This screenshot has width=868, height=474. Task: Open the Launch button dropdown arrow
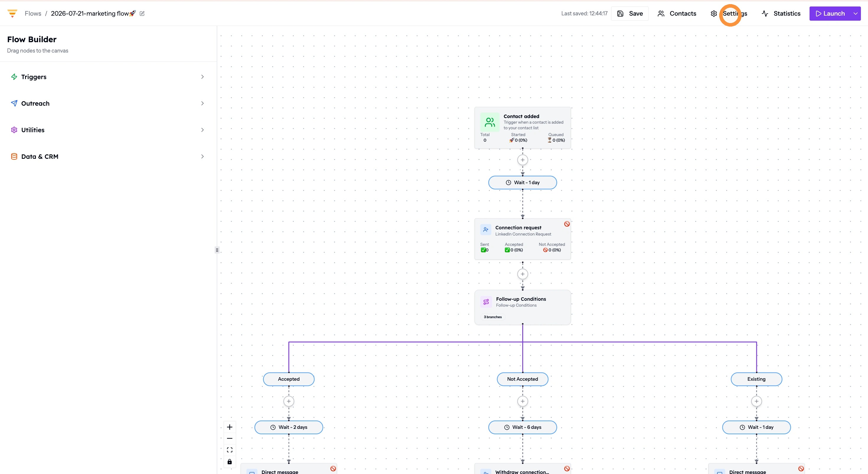[x=855, y=14]
